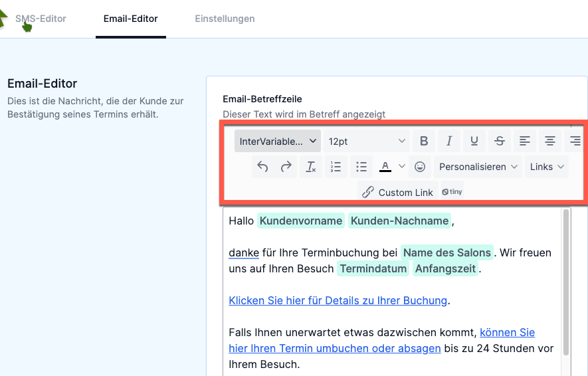Image resolution: width=588 pixels, height=376 pixels.
Task: Insert a bulleted list
Action: [361, 167]
